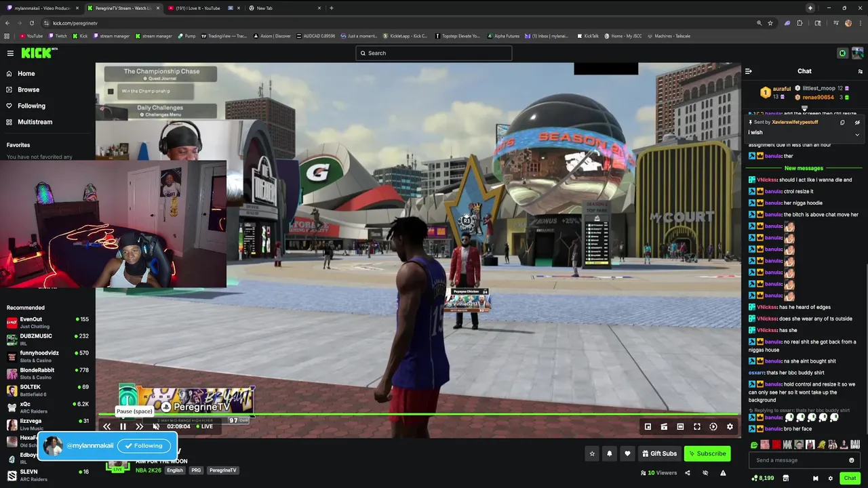Enable picture-in-picture mini player
Screen dimensions: 868x488
click(x=648, y=426)
